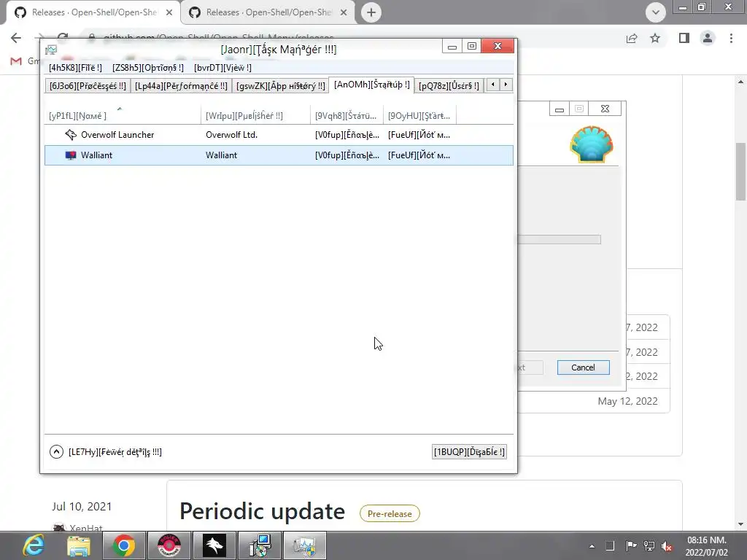
Task: Open the Gmail bookmark
Action: (25, 61)
